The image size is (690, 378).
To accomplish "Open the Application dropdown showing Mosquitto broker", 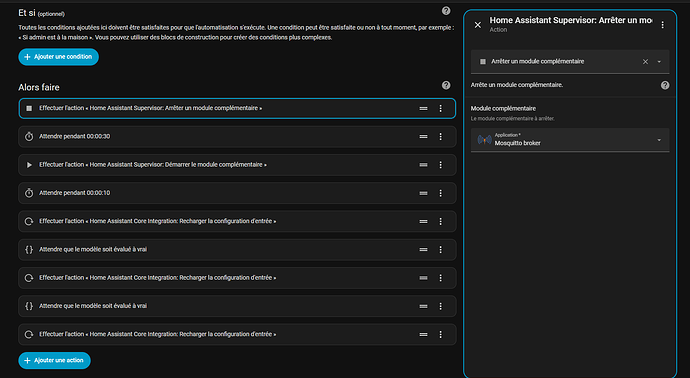I will pyautogui.click(x=570, y=140).
